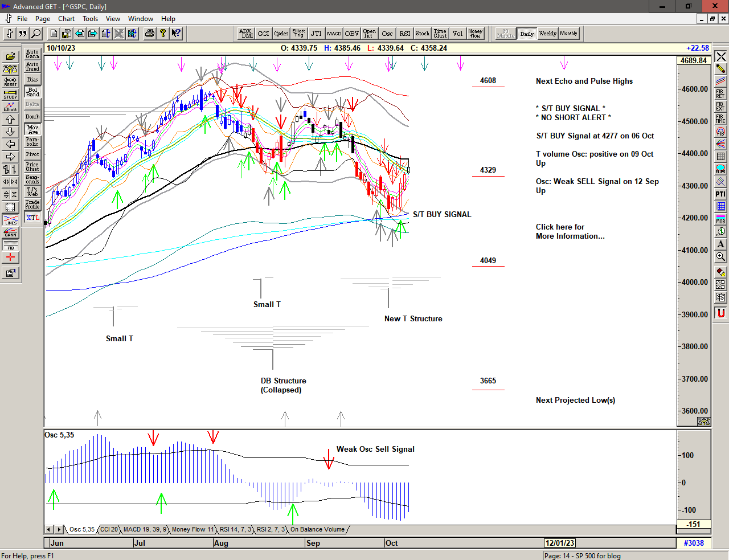Viewport: 729px width, 560px height.
Task: Click the RSI indicator button
Action: [404, 34]
